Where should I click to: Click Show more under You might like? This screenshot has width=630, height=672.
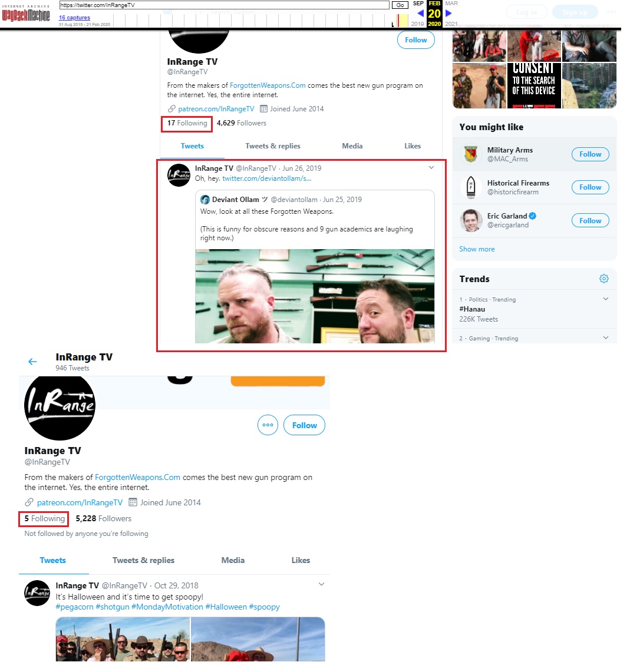[477, 249]
